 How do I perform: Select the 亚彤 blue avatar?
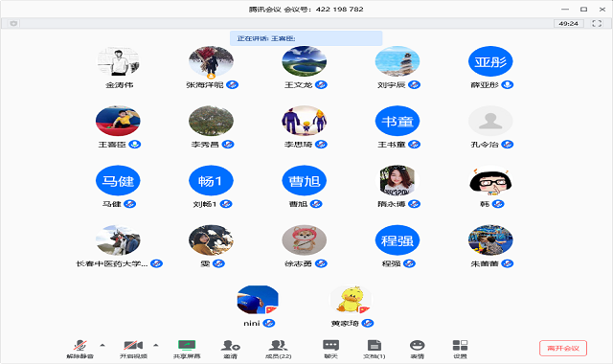(490, 61)
